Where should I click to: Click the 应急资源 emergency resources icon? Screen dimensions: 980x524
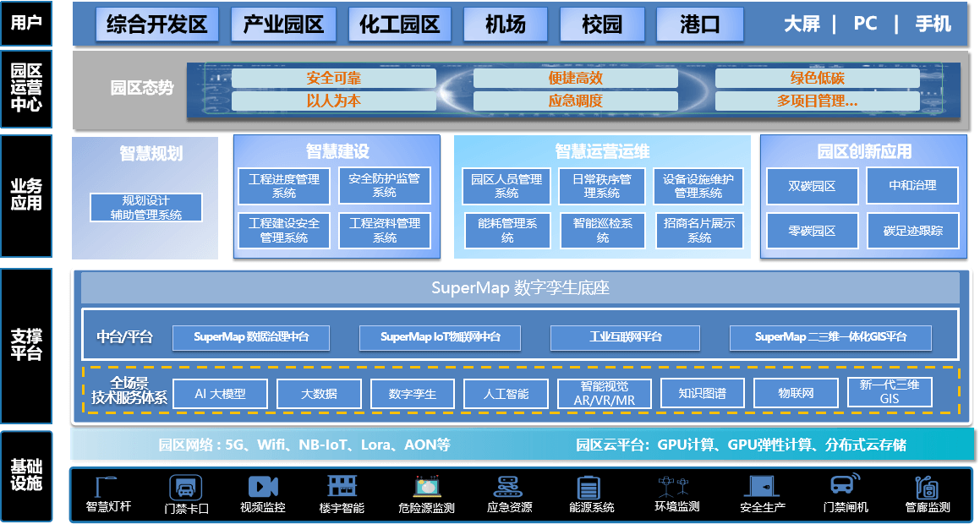[509, 487]
